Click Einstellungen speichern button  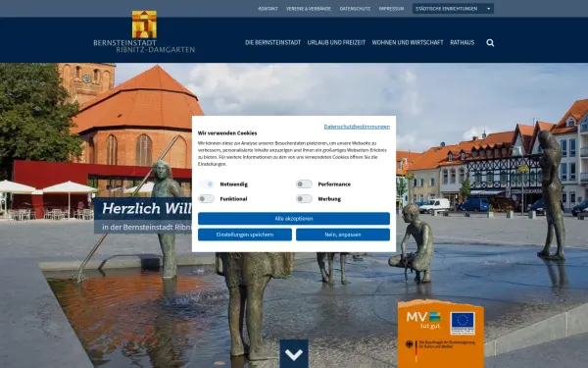point(245,235)
